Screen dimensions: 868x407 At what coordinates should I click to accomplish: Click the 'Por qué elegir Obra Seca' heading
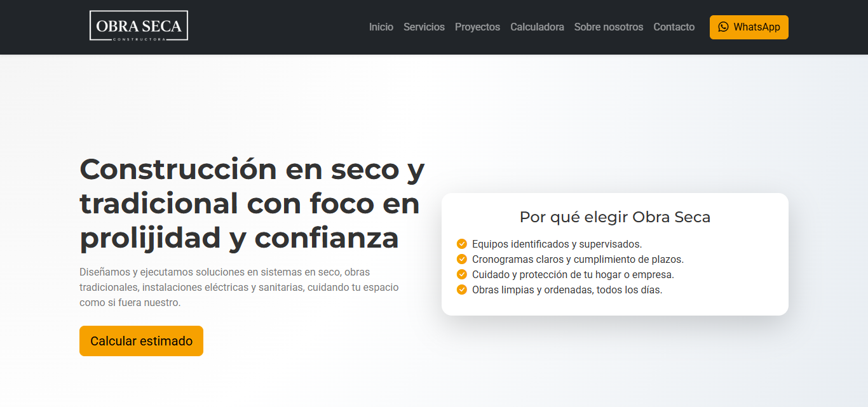pos(614,217)
